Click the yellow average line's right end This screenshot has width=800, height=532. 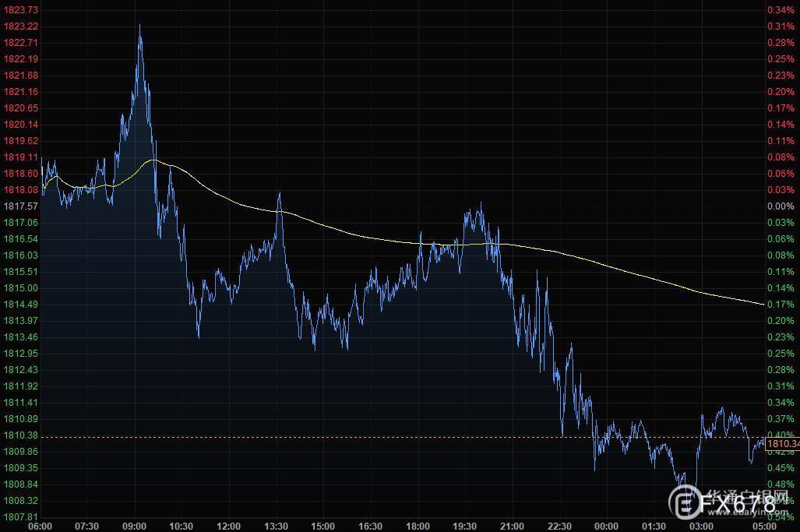(762, 304)
